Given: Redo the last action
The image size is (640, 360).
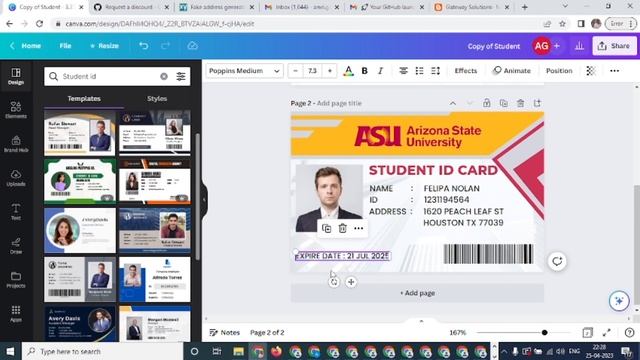Looking at the screenshot, I should (165, 46).
